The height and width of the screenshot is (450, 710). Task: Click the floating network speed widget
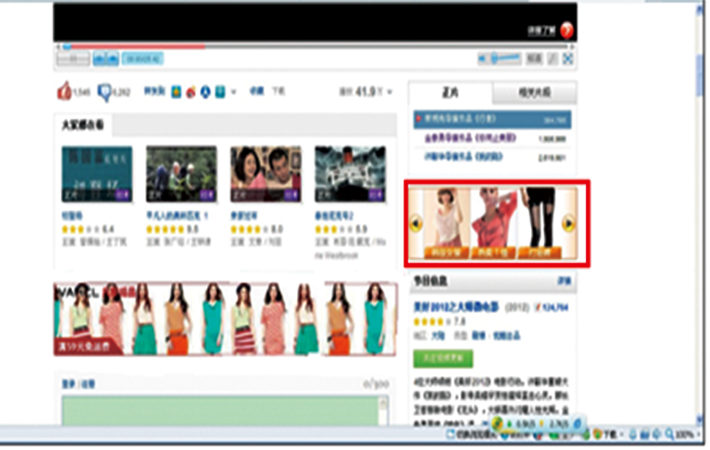pyautogui.click(x=539, y=424)
